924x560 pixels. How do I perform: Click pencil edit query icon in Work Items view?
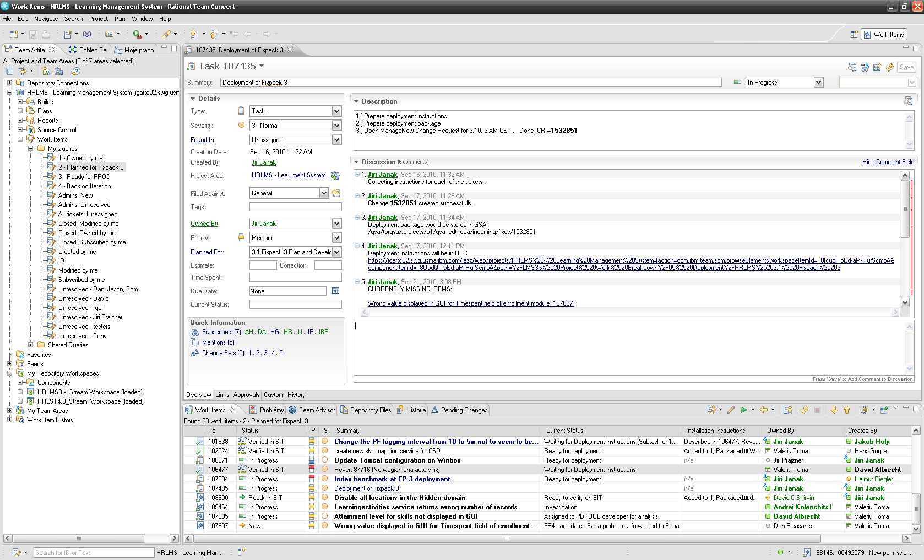tap(731, 410)
